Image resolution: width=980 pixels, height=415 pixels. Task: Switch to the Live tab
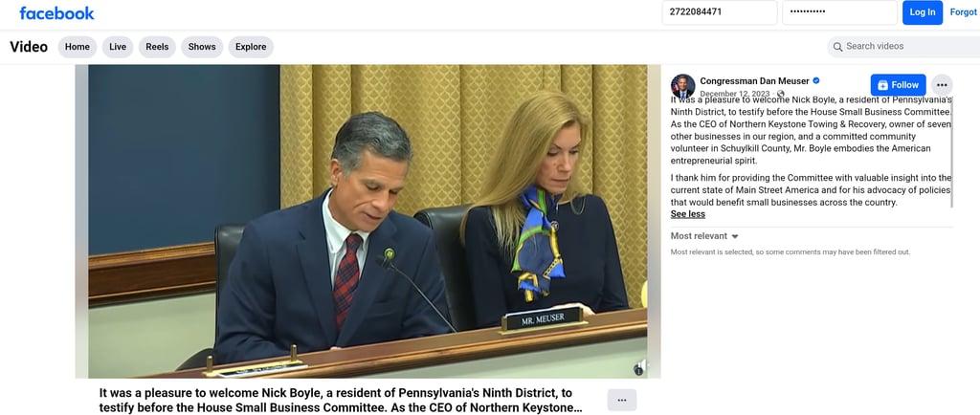[x=118, y=47]
